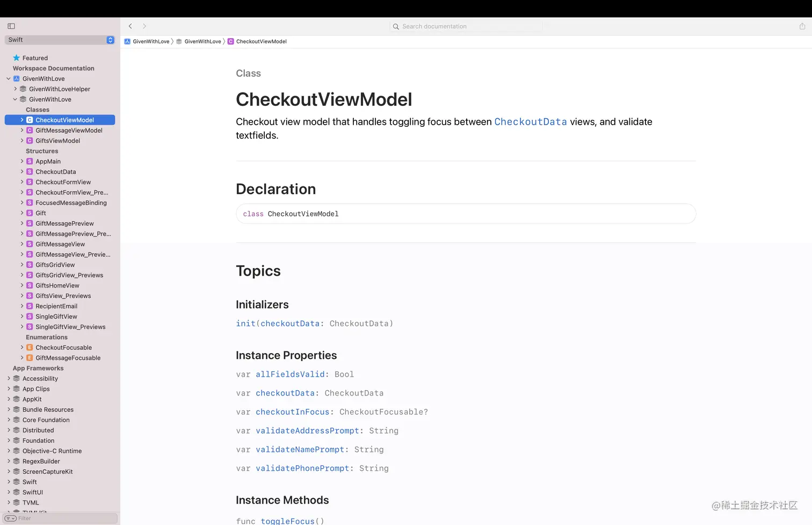
Task: Click the share icon in the toolbar
Action: tap(802, 26)
